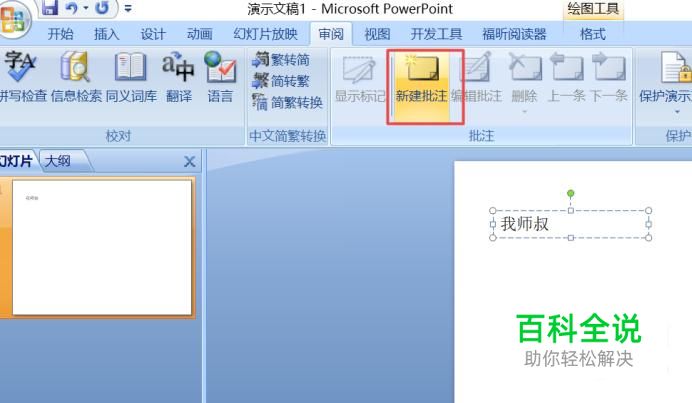Open the 开发工具 ribbon tab

[x=436, y=34]
